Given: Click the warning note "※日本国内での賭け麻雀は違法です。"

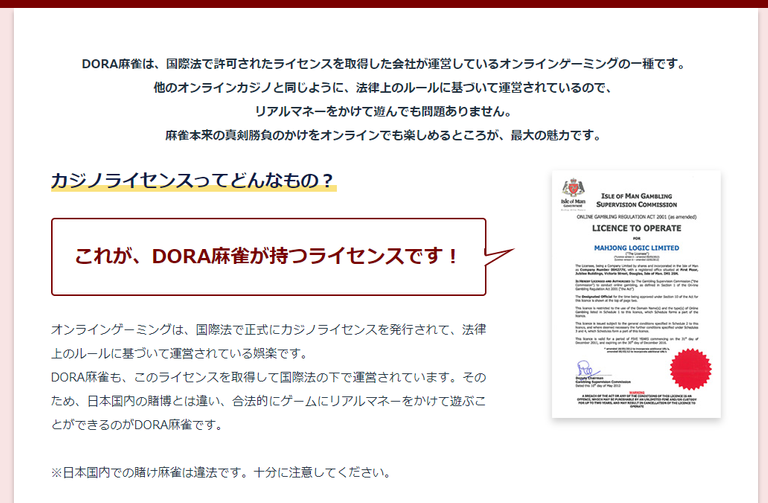Looking at the screenshot, I should tap(222, 473).
